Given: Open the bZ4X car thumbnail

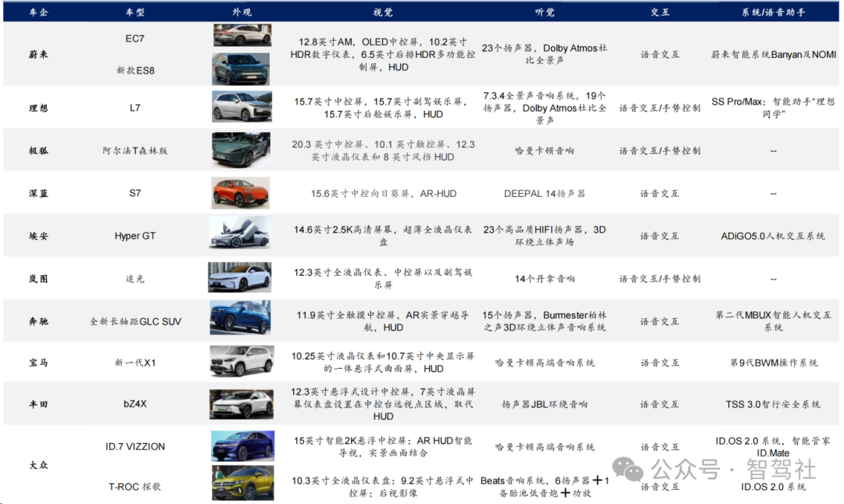Looking at the screenshot, I should pos(241,404).
